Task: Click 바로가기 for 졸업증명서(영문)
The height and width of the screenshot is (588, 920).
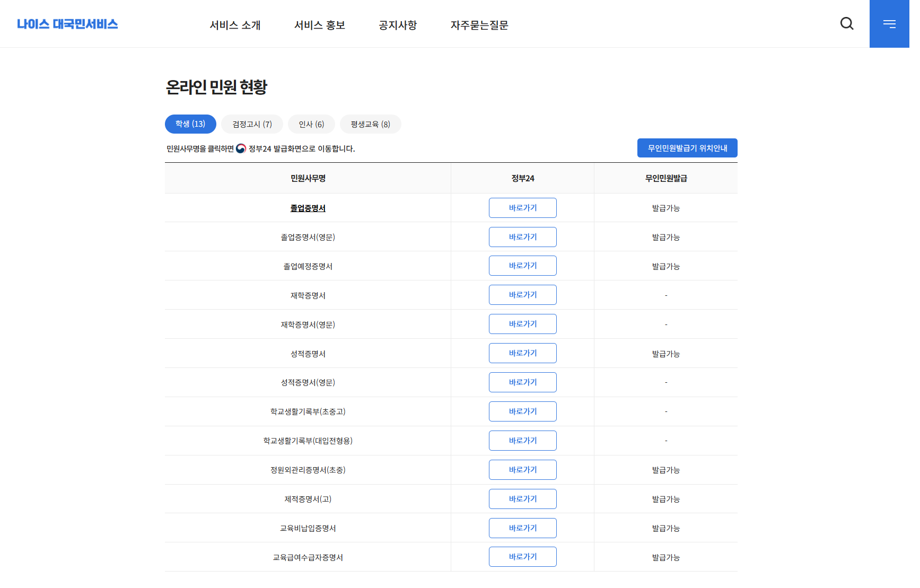Action: point(523,237)
